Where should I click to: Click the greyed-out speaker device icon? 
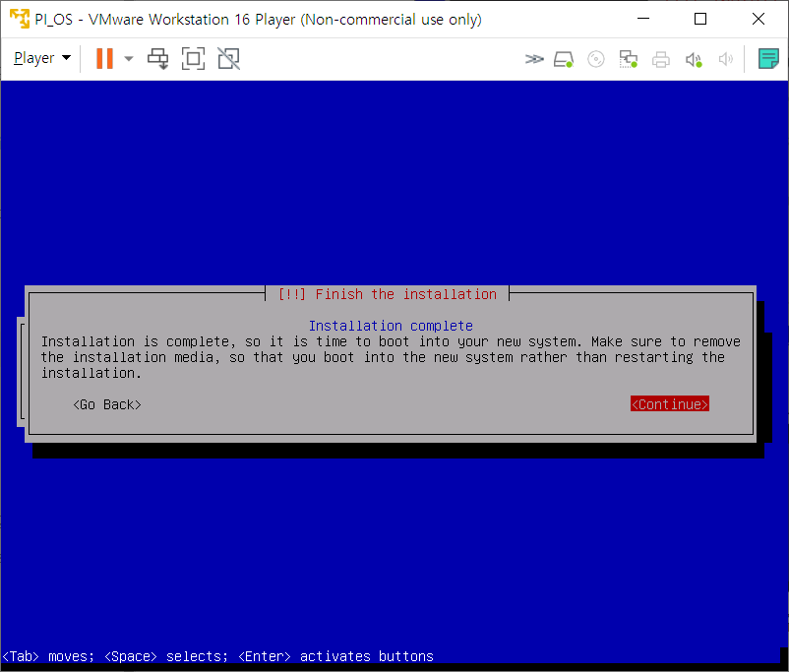tap(726, 59)
